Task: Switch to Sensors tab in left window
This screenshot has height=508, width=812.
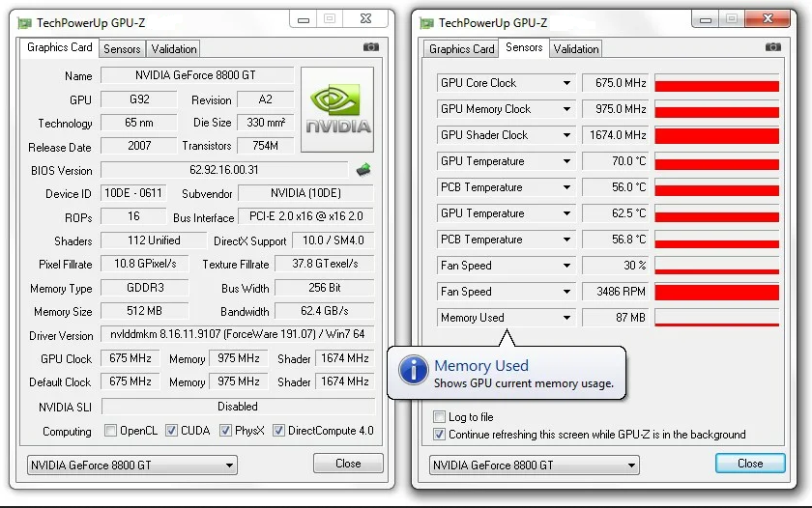Action: [122, 49]
